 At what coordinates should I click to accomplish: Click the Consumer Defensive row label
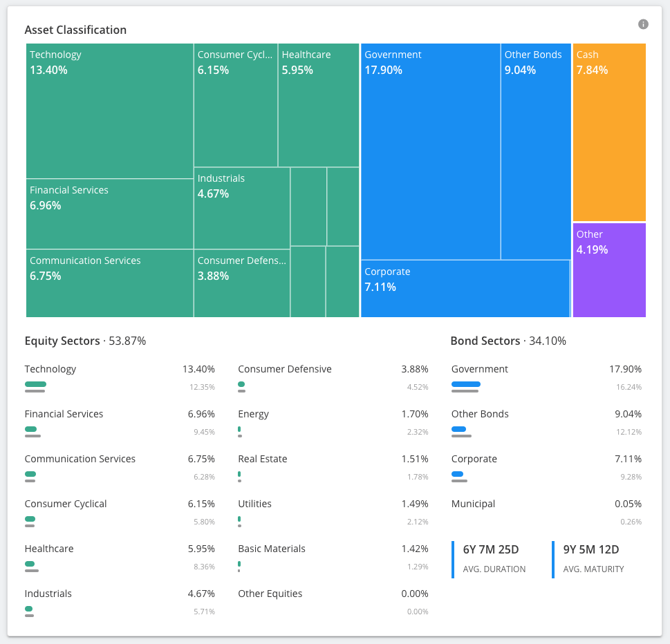tap(285, 369)
